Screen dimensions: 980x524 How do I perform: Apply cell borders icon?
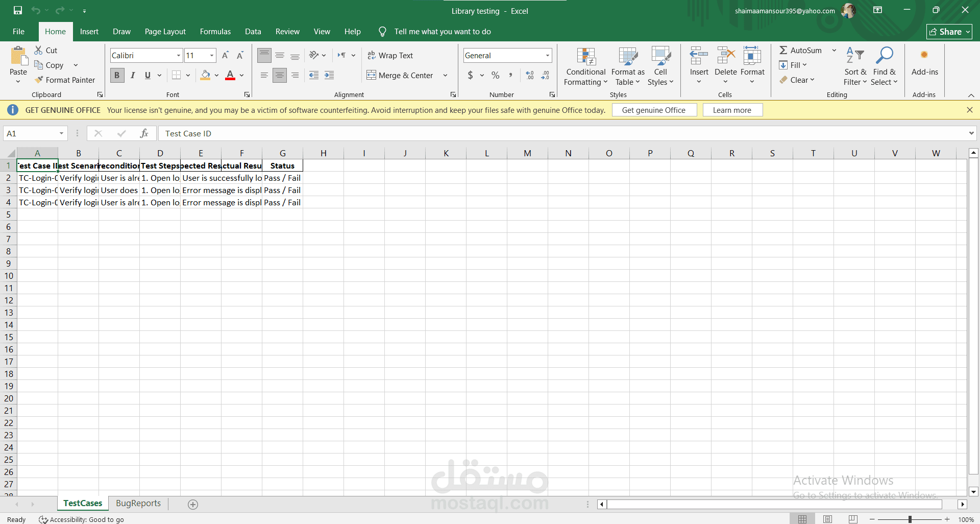176,75
